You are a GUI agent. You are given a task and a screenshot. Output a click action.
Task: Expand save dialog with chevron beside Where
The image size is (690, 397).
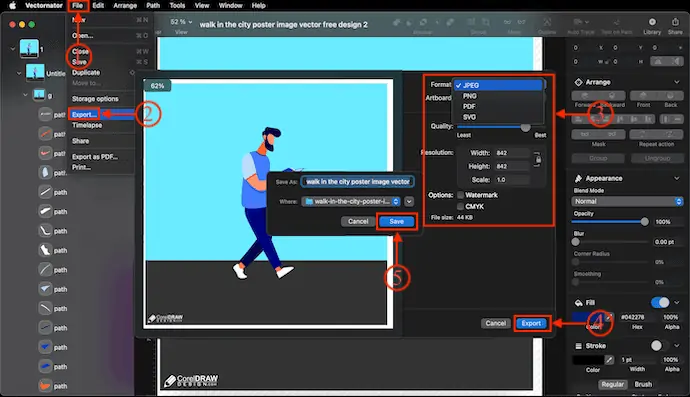[409, 202]
